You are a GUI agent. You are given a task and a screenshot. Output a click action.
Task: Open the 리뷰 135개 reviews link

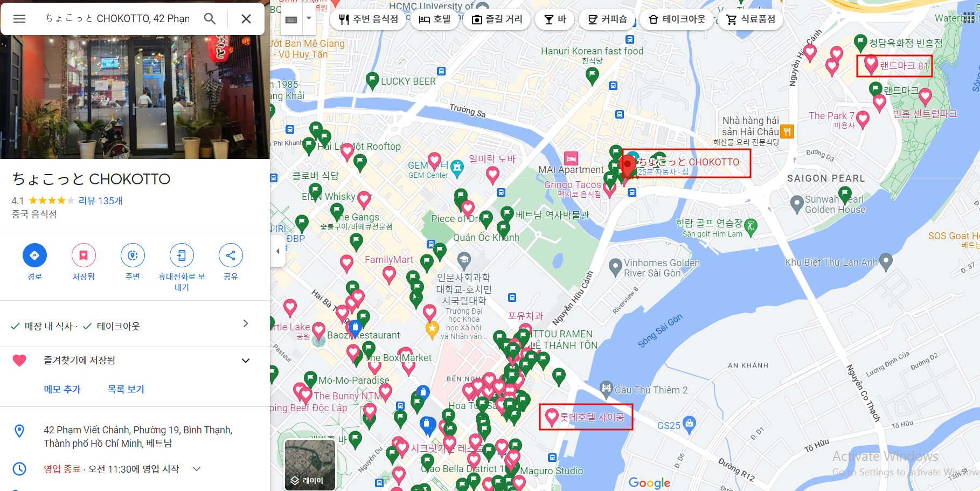[101, 200]
